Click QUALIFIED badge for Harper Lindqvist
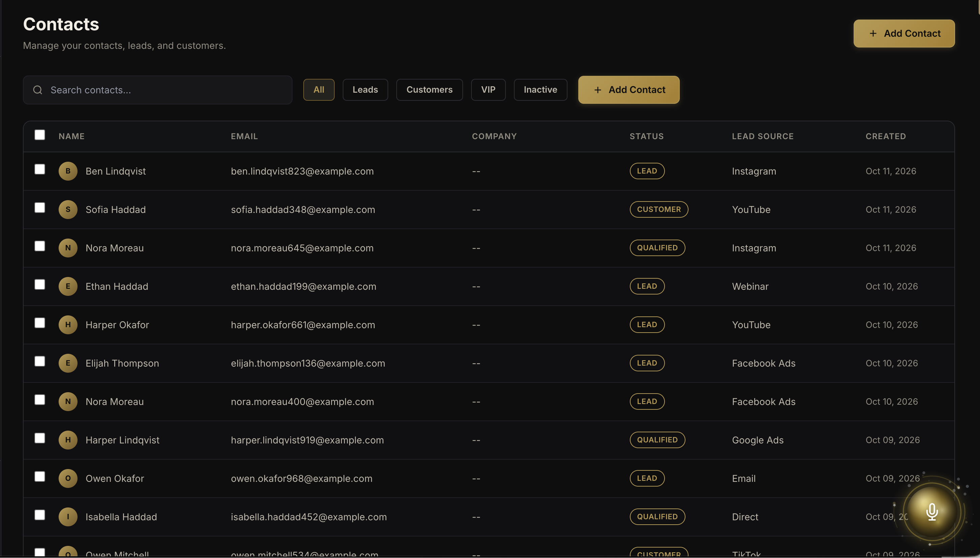 pos(657,440)
